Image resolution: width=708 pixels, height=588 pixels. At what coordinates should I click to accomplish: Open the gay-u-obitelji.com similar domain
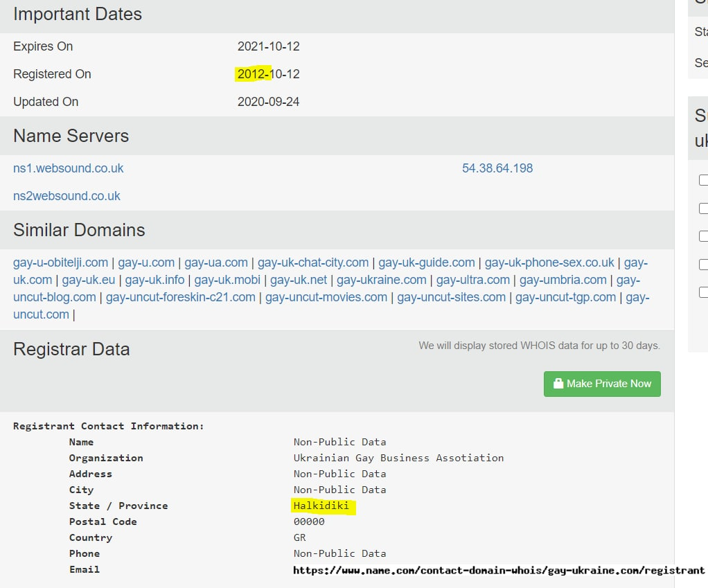(x=60, y=262)
